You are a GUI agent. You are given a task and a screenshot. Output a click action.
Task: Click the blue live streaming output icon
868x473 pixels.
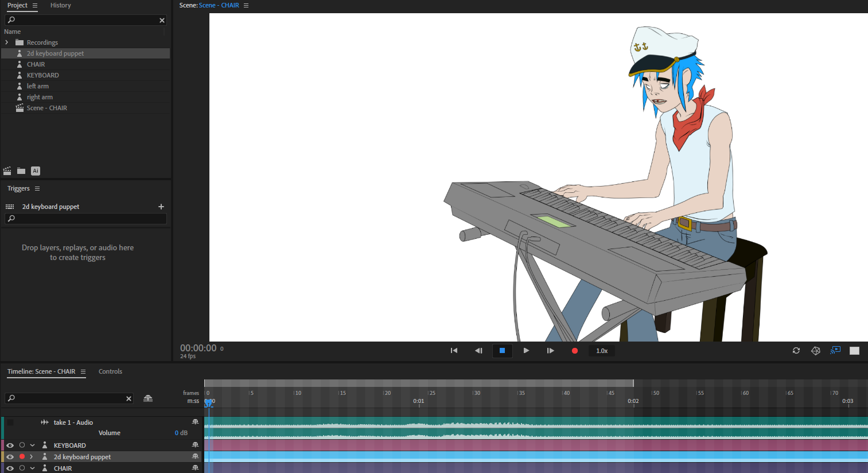coord(835,350)
